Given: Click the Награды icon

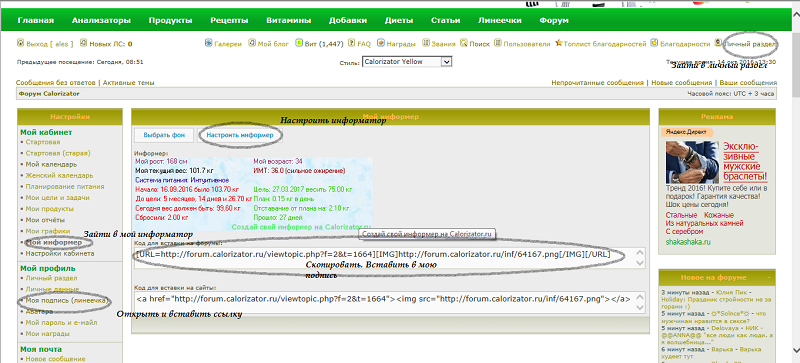Looking at the screenshot, I should click(381, 43).
